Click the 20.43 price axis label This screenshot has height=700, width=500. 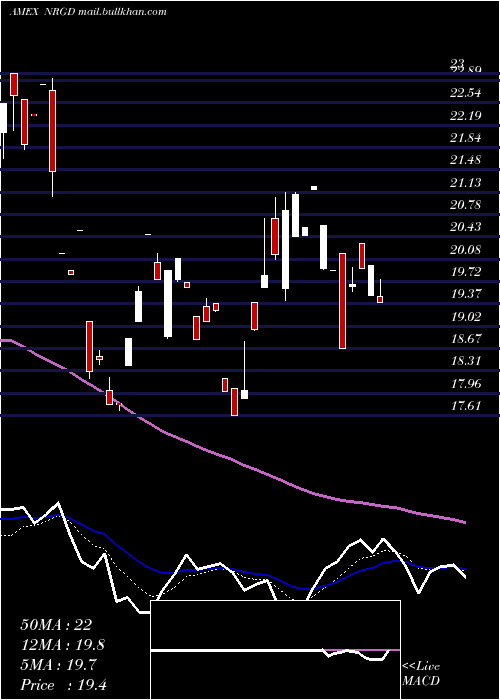pyautogui.click(x=466, y=227)
